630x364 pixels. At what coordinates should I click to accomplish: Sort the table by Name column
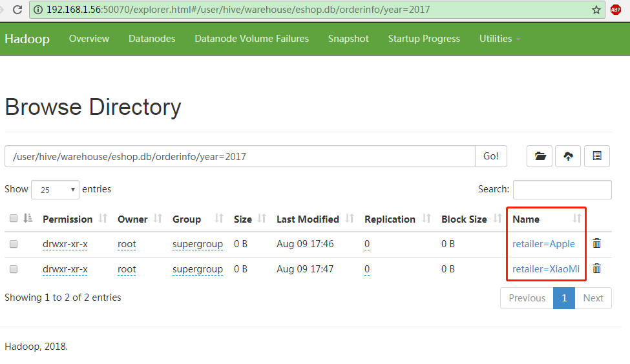[x=526, y=219]
